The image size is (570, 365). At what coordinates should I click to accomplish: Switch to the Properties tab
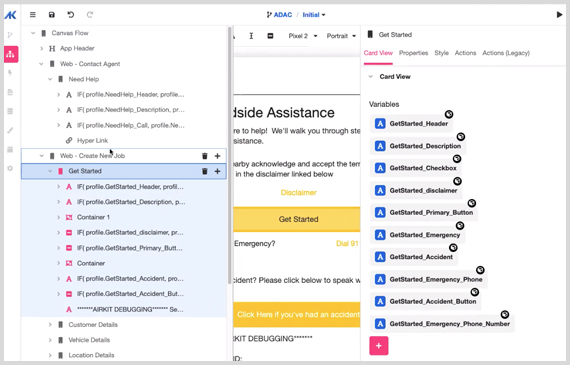[x=413, y=53]
